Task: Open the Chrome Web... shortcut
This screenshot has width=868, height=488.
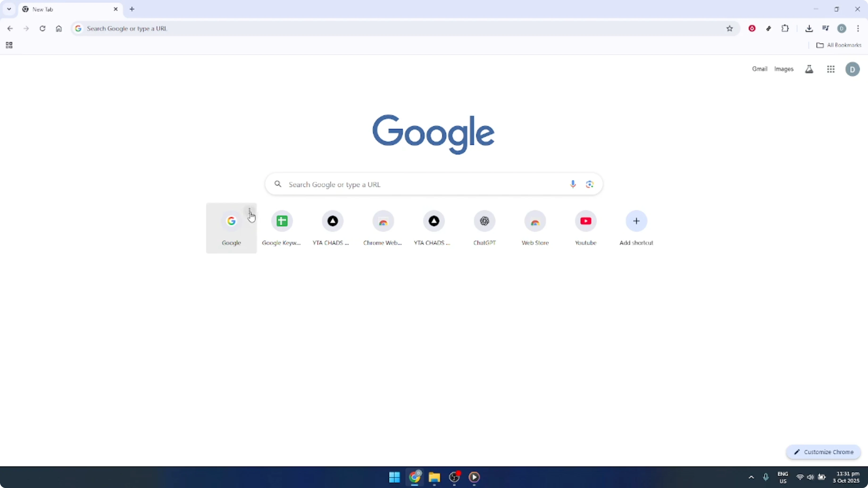Action: pyautogui.click(x=383, y=228)
